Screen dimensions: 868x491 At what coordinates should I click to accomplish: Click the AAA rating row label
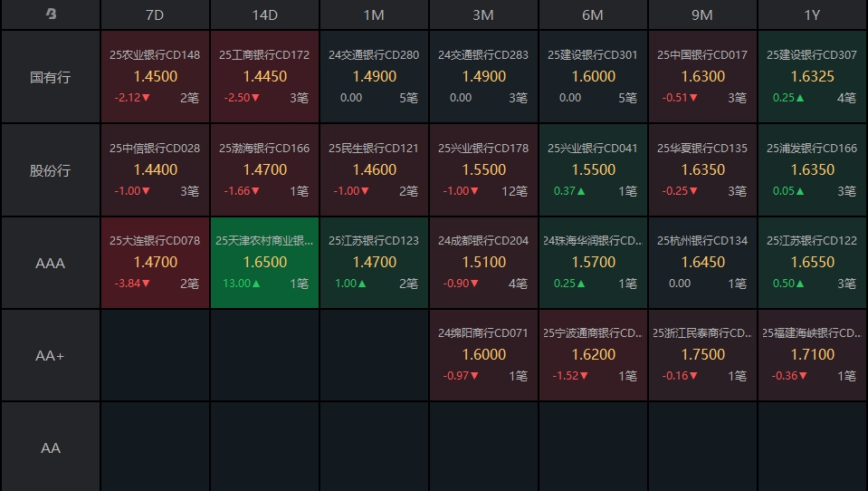pos(51,263)
